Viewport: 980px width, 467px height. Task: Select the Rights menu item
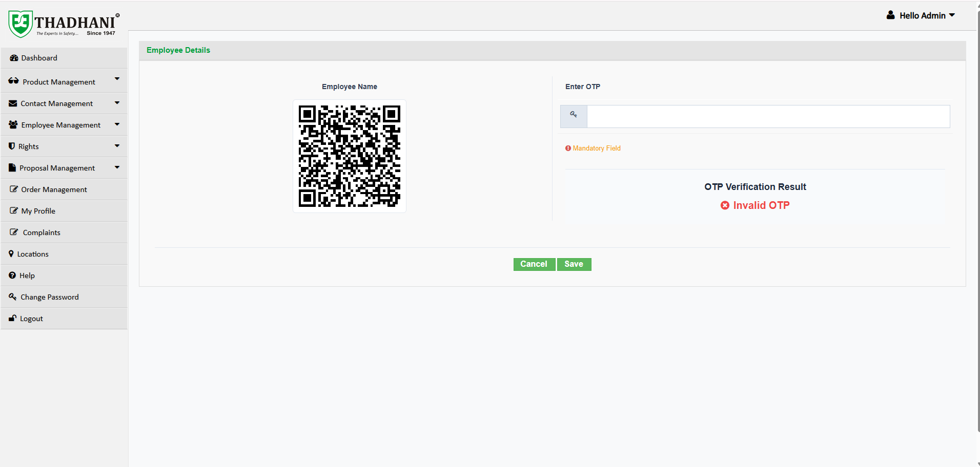tap(64, 146)
